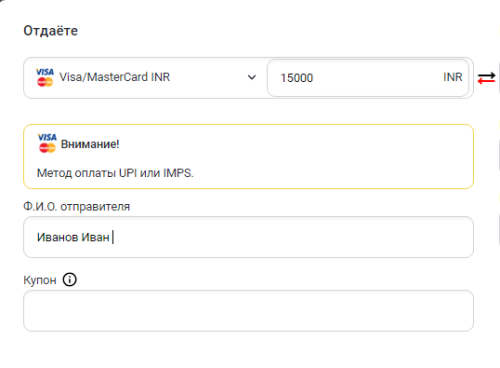Click the number 15000 in amount box
Screen dimensions: 500x368
[297, 78]
